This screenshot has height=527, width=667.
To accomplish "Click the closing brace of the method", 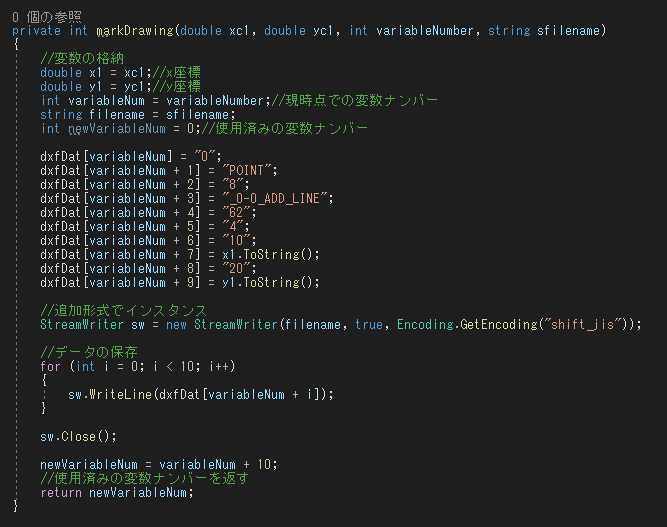I will (16, 506).
